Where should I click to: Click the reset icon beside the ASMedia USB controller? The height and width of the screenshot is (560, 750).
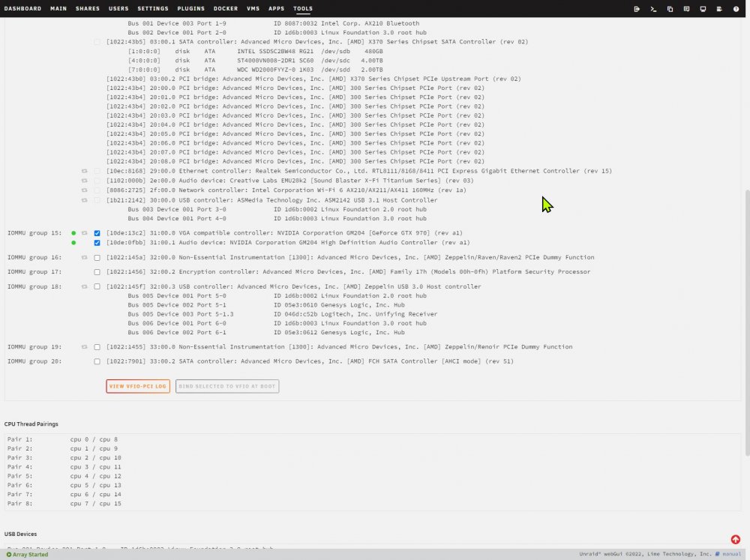pyautogui.click(x=84, y=200)
